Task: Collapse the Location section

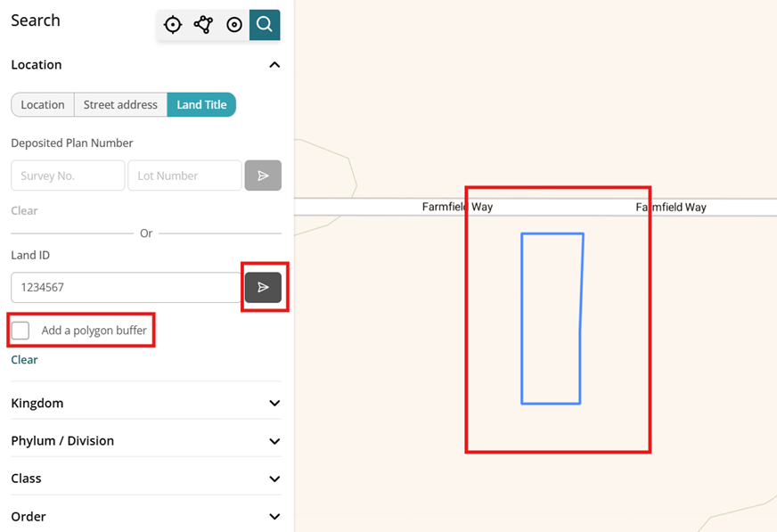Action: pos(274,65)
